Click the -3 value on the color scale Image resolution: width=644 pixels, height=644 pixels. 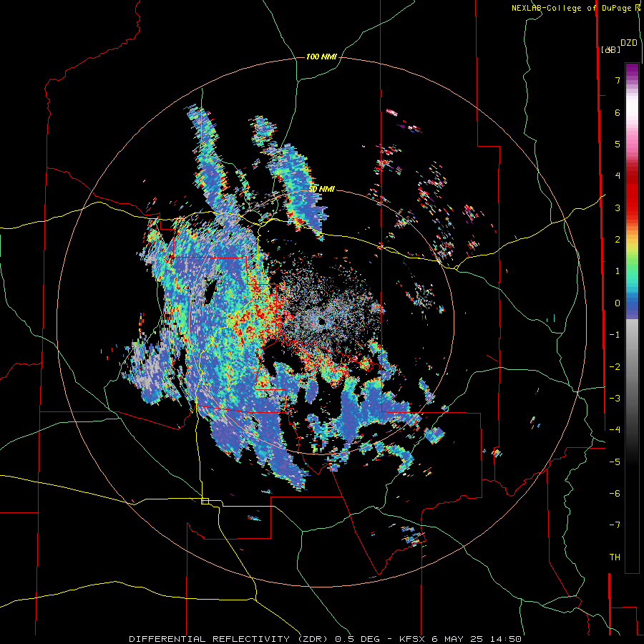[x=615, y=399]
